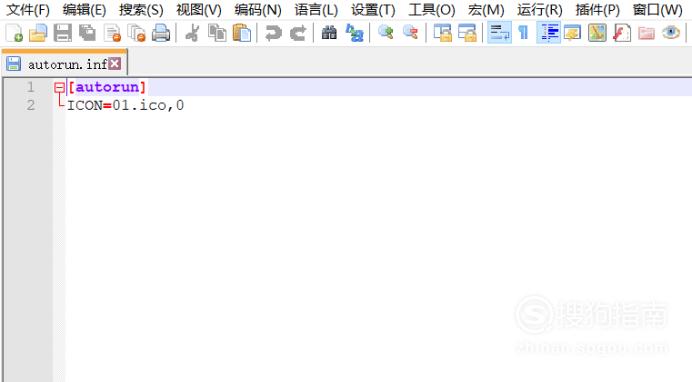This screenshot has height=382, width=692.
Task: Click line number 2 in margin
Action: [x=30, y=105]
